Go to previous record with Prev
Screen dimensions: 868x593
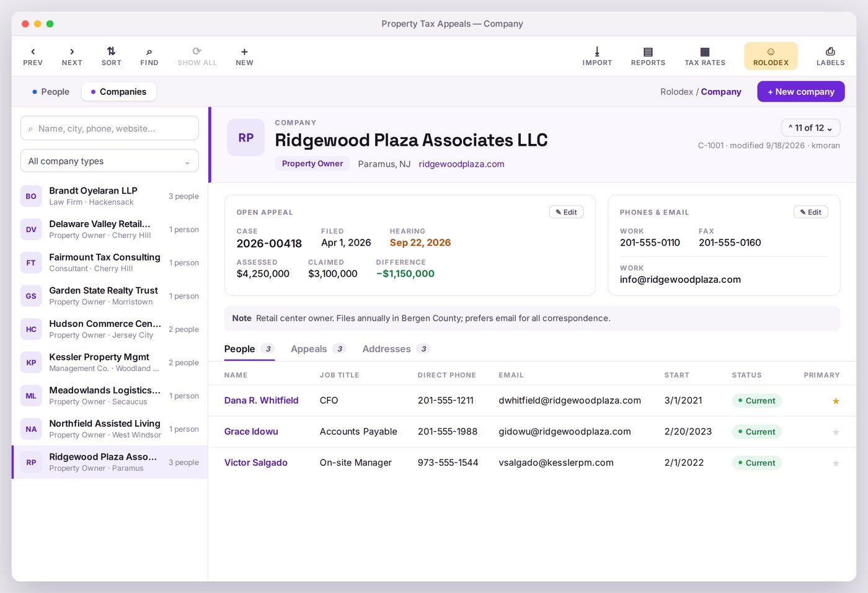pos(33,56)
